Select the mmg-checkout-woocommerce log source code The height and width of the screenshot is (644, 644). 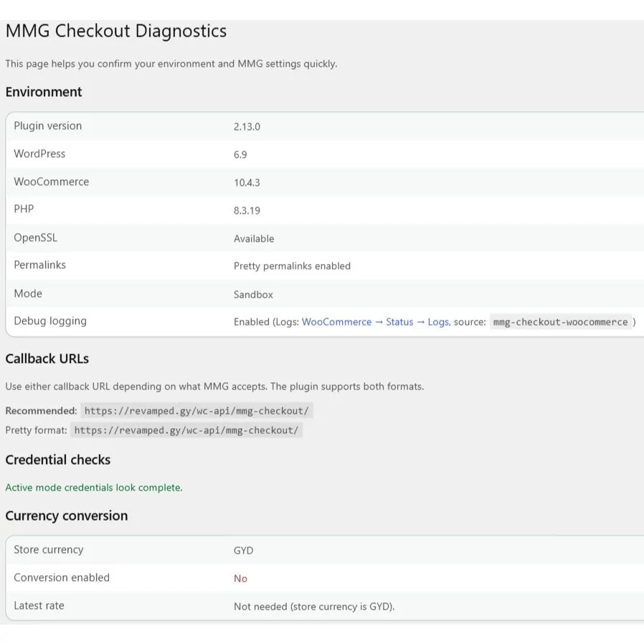coord(560,322)
